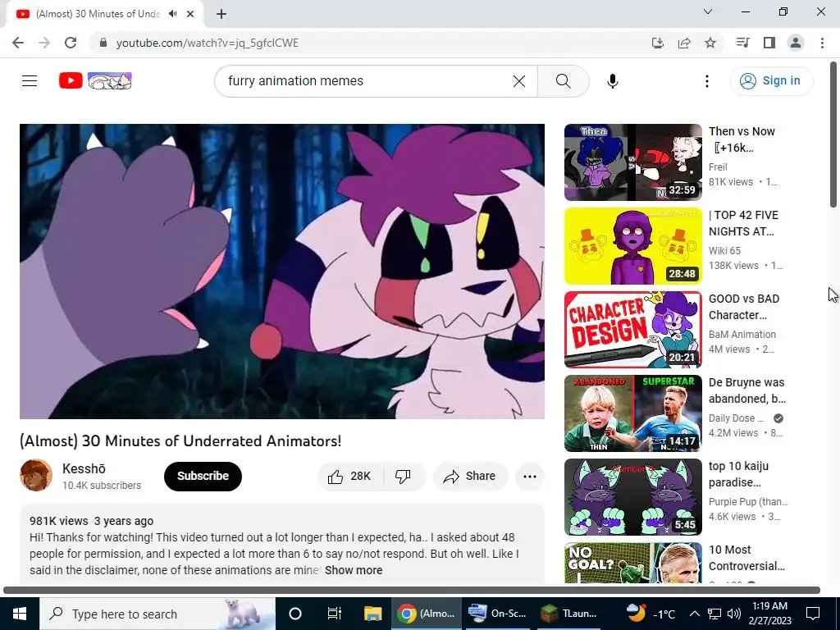Mute tab via speaker icon on tab
This screenshot has height=630, width=840.
172,14
